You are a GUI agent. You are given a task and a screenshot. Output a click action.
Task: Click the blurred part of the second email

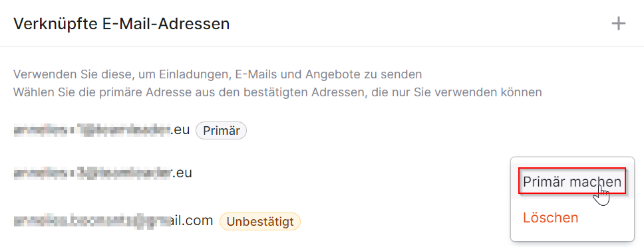(x=92, y=173)
